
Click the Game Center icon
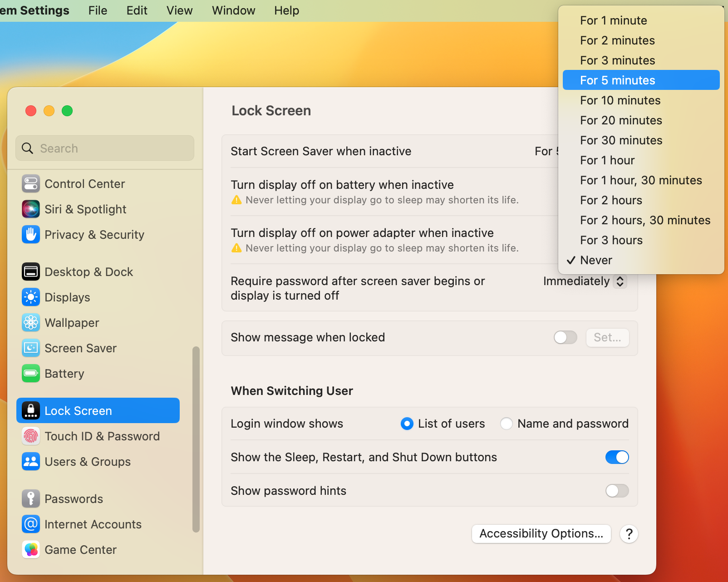(x=31, y=550)
